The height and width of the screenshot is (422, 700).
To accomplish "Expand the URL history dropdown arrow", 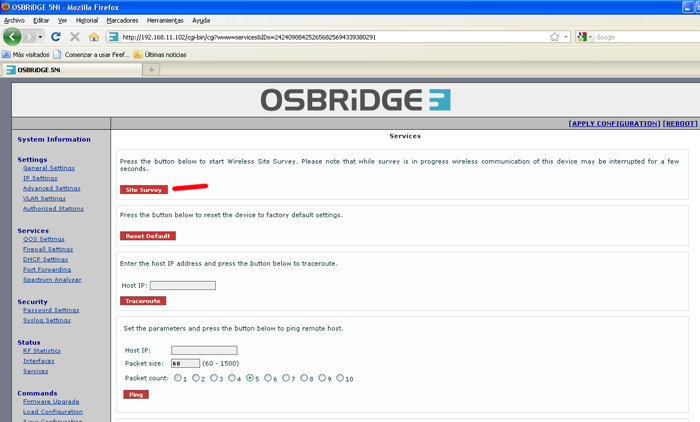I will [566, 37].
